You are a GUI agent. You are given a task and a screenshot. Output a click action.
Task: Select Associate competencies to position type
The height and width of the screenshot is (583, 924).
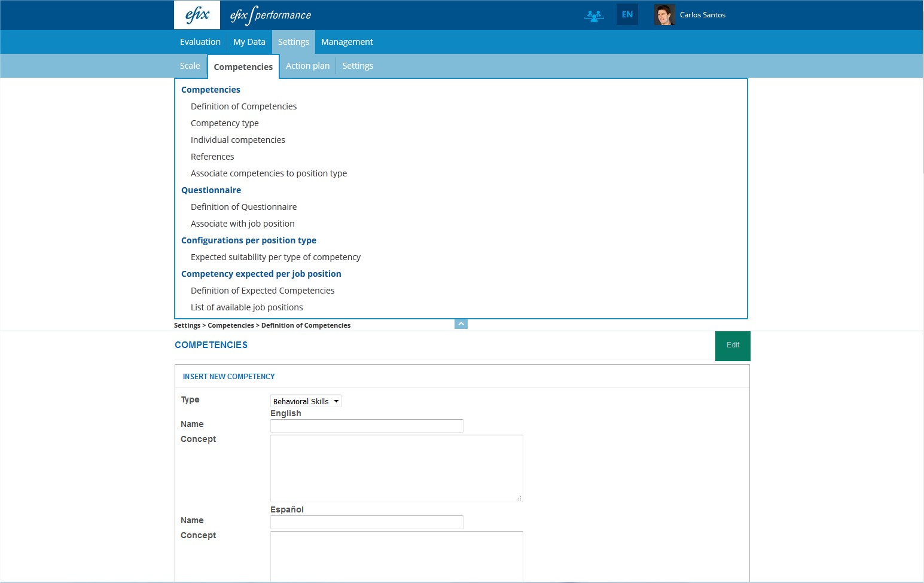(x=269, y=173)
